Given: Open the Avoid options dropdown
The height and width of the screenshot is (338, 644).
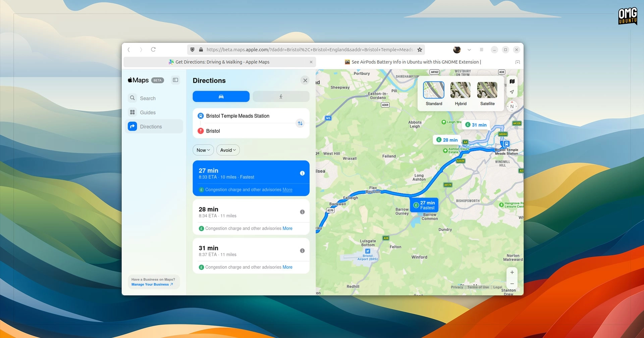Looking at the screenshot, I should 228,150.
